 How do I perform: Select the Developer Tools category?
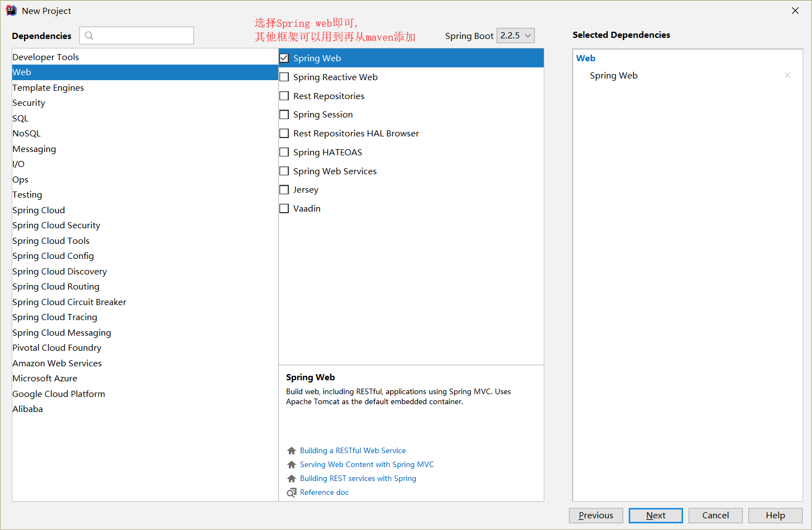point(145,57)
